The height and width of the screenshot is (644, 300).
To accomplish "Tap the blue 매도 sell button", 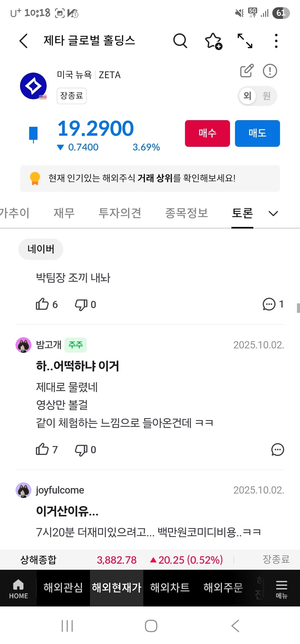I will pyautogui.click(x=257, y=133).
